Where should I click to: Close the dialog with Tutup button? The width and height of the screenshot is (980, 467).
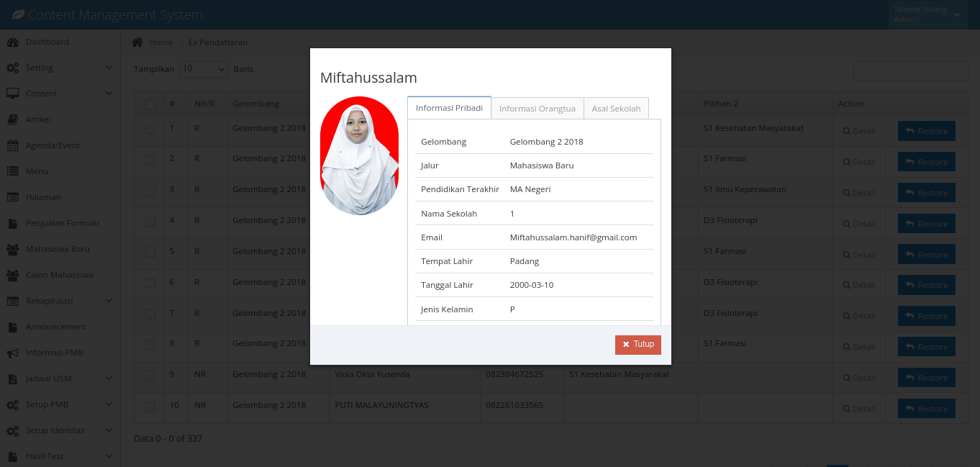coord(638,345)
